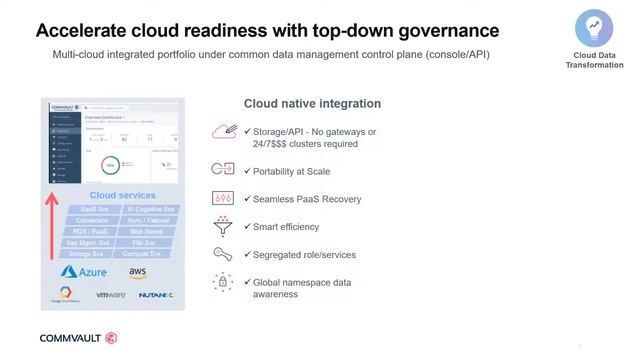The height and width of the screenshot is (360, 640).
Task: Click the Google Cloud Platform logo
Action: pyautogui.click(x=65, y=294)
